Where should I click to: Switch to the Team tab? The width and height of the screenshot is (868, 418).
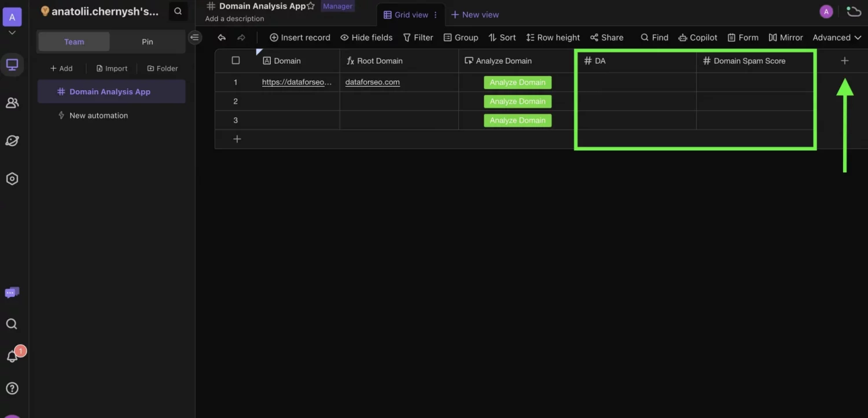pyautogui.click(x=74, y=42)
